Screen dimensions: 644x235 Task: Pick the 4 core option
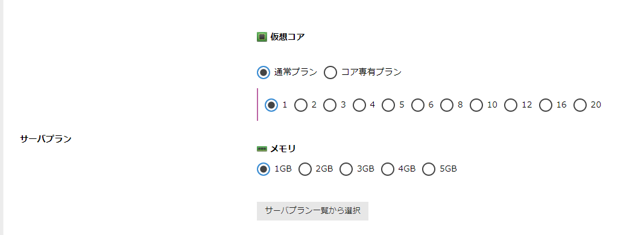tap(359, 105)
